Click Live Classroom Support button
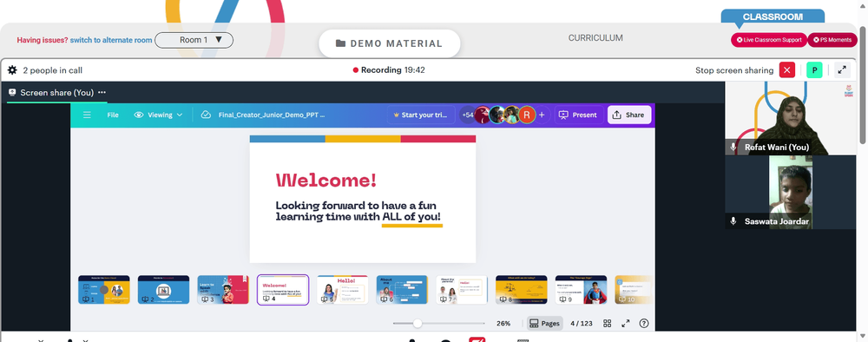Viewport: 868px width, 342px height. point(769,40)
